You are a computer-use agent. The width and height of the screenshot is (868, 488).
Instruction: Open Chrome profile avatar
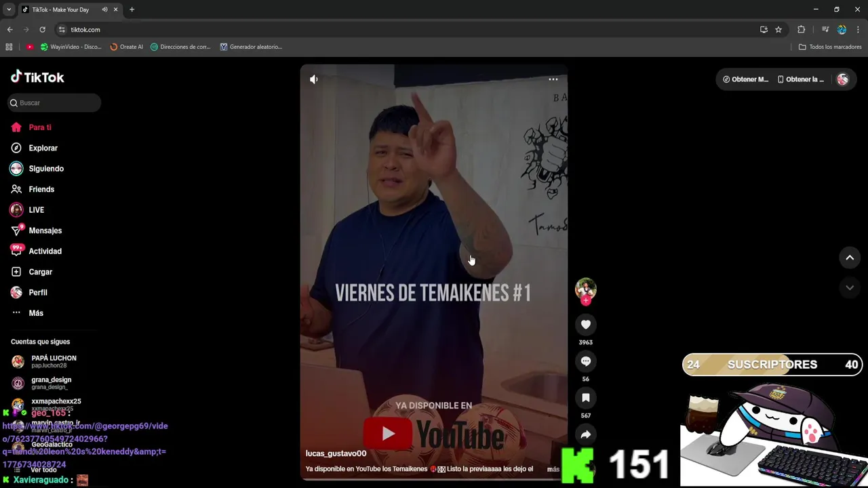pyautogui.click(x=842, y=30)
